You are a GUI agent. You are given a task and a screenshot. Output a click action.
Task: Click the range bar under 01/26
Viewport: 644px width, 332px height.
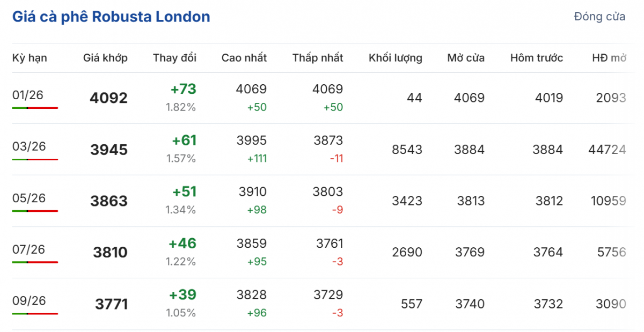click(35, 108)
